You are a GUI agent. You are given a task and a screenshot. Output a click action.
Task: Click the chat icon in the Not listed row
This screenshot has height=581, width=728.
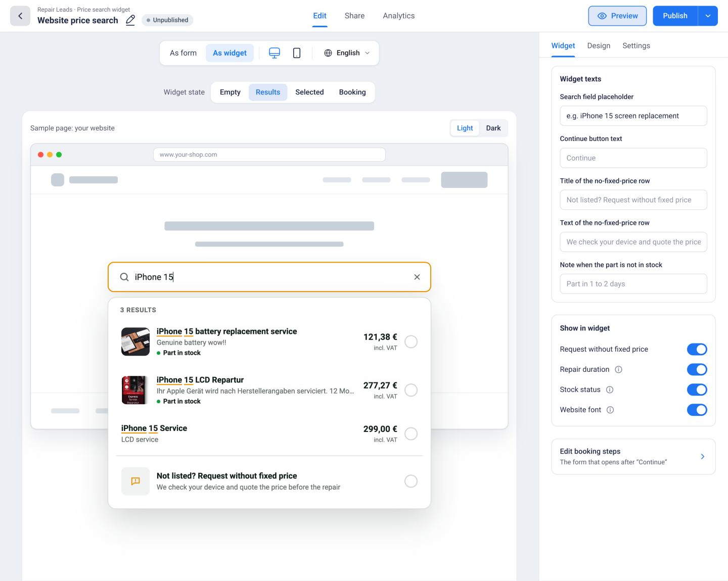pos(135,481)
